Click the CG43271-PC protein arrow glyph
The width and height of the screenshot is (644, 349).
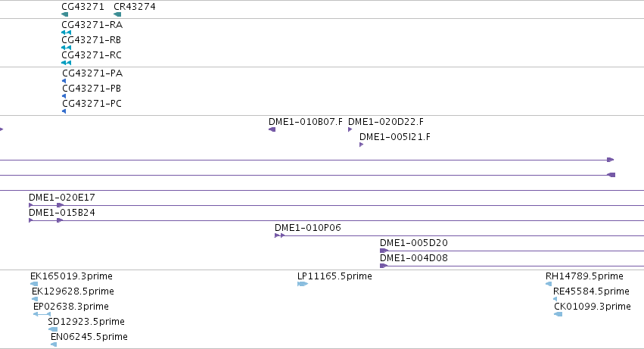pos(64,111)
